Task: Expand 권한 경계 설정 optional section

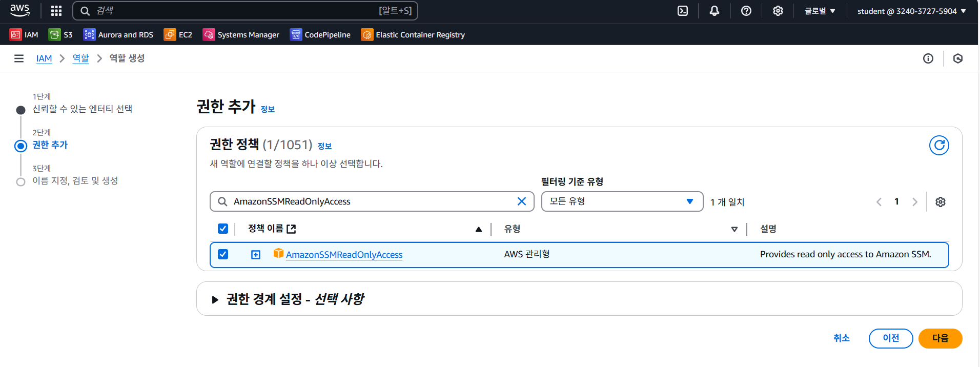Action: click(215, 299)
